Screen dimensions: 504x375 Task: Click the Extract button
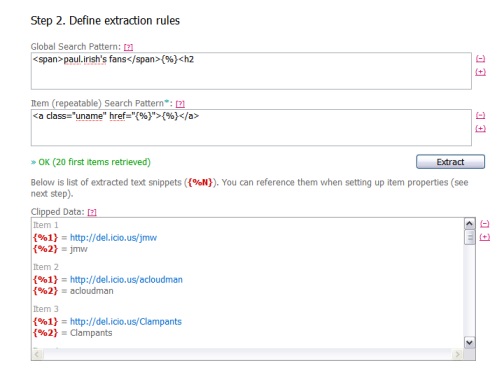coord(450,162)
